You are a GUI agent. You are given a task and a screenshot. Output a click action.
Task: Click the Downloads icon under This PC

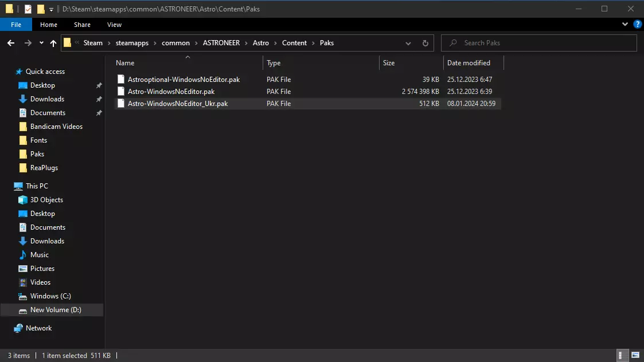(23, 241)
